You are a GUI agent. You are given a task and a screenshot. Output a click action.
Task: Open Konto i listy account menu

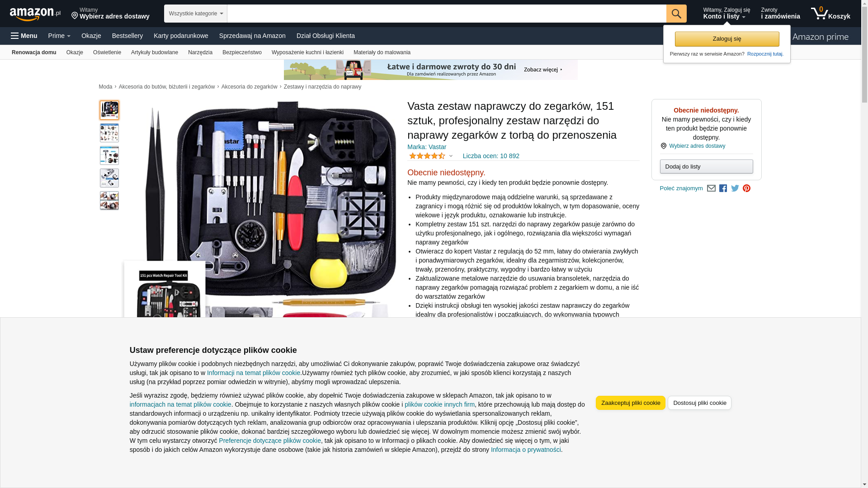[726, 14]
